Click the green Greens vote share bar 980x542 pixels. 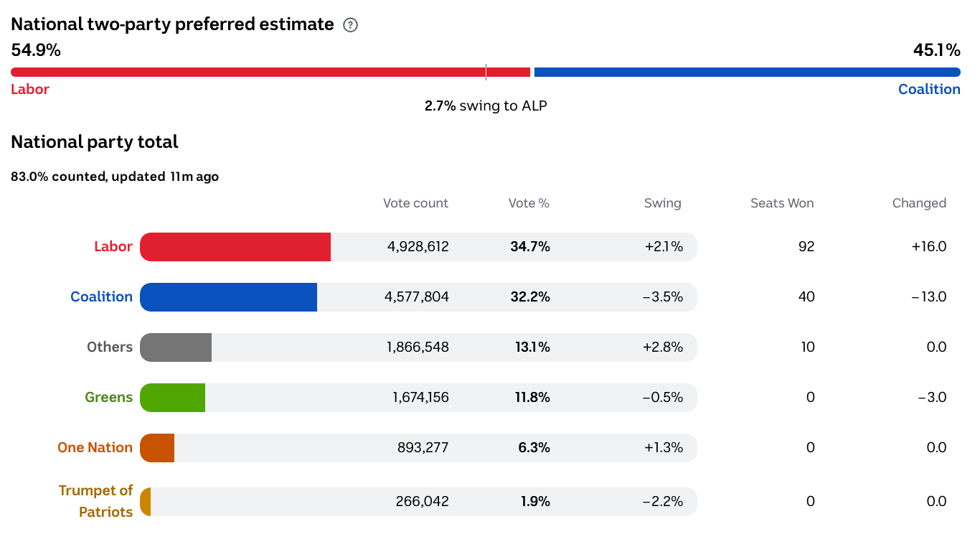pos(173,398)
